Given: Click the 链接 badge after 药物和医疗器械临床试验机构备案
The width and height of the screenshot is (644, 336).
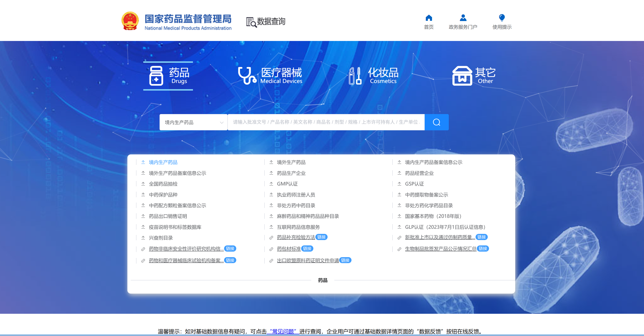Looking at the screenshot, I should [230, 260].
